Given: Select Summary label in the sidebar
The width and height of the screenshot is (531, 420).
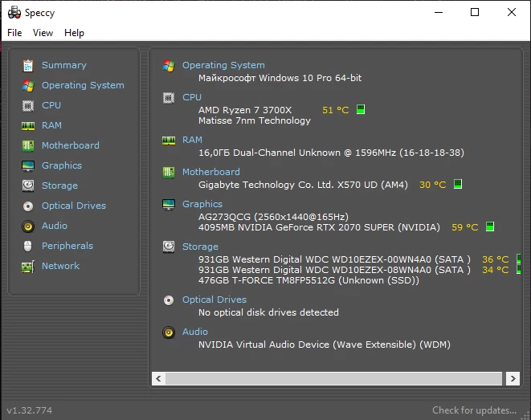Looking at the screenshot, I should click(64, 65).
